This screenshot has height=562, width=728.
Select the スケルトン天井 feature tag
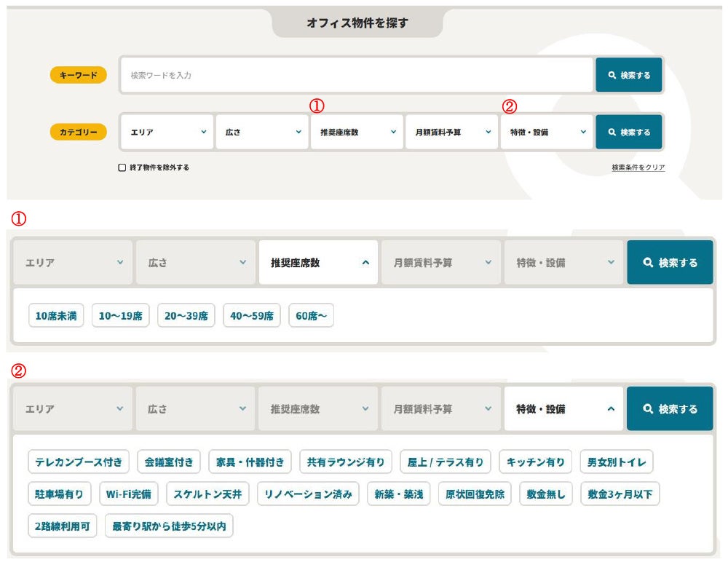(207, 494)
